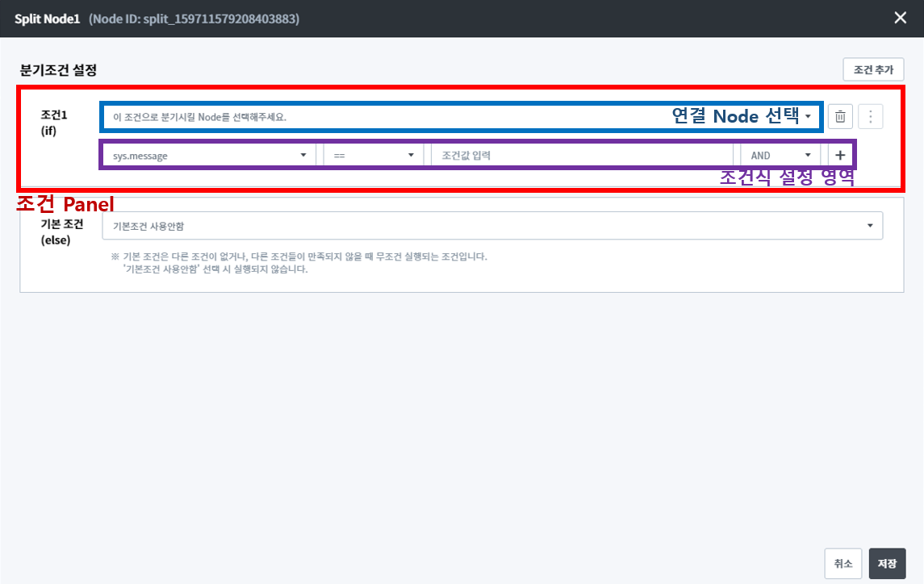
Task: Save with the 저장 button
Action: coord(887,564)
